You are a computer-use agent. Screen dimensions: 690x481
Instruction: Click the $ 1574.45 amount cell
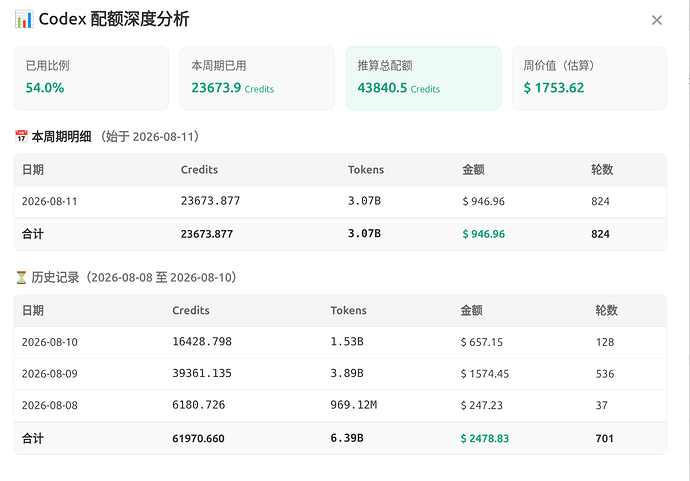(x=484, y=374)
